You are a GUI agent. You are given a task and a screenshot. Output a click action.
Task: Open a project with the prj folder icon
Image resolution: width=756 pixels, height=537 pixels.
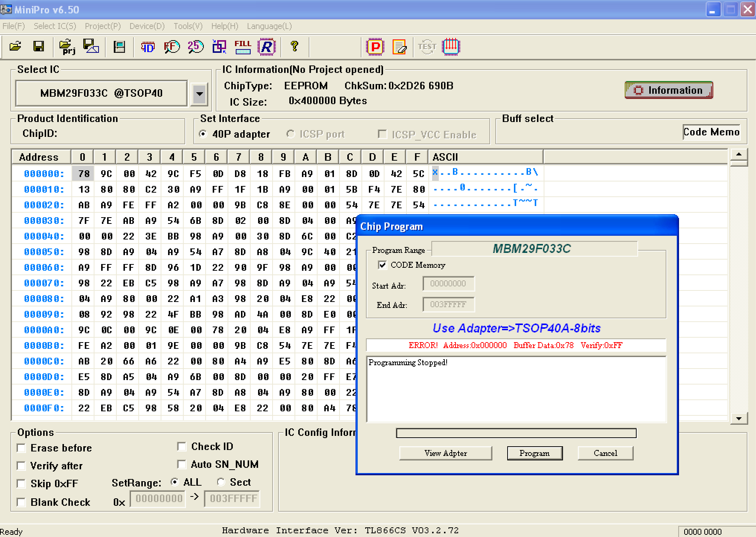pyautogui.click(x=67, y=46)
